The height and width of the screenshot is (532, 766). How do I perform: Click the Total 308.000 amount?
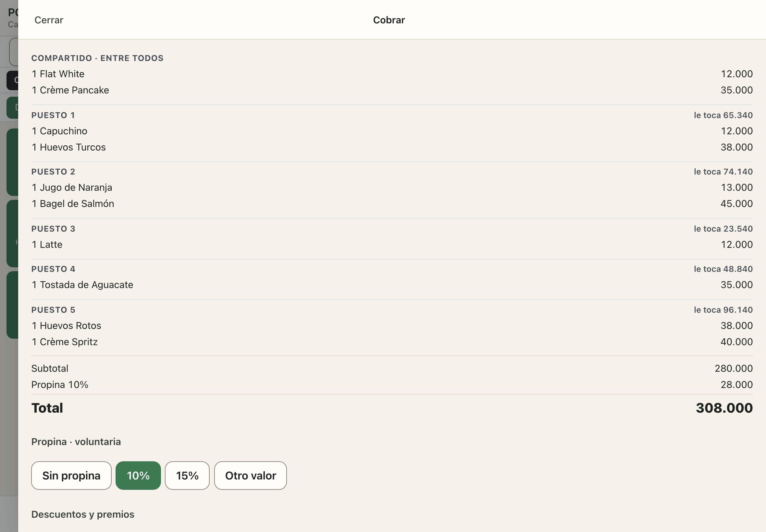724,408
